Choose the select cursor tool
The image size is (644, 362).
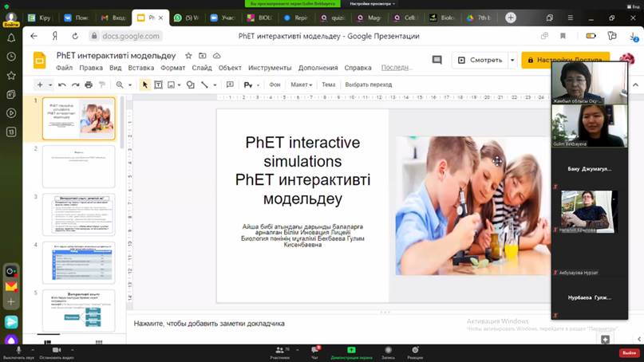(x=144, y=85)
